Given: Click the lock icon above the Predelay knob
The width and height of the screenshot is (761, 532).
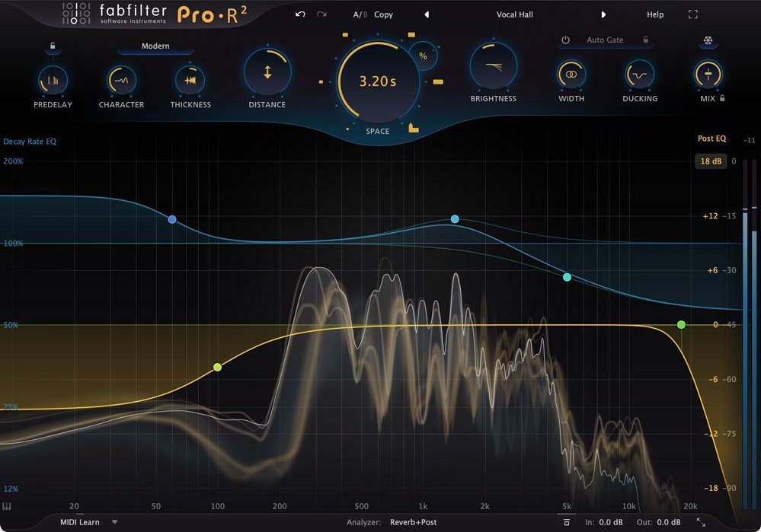Looking at the screenshot, I should pos(53,46).
